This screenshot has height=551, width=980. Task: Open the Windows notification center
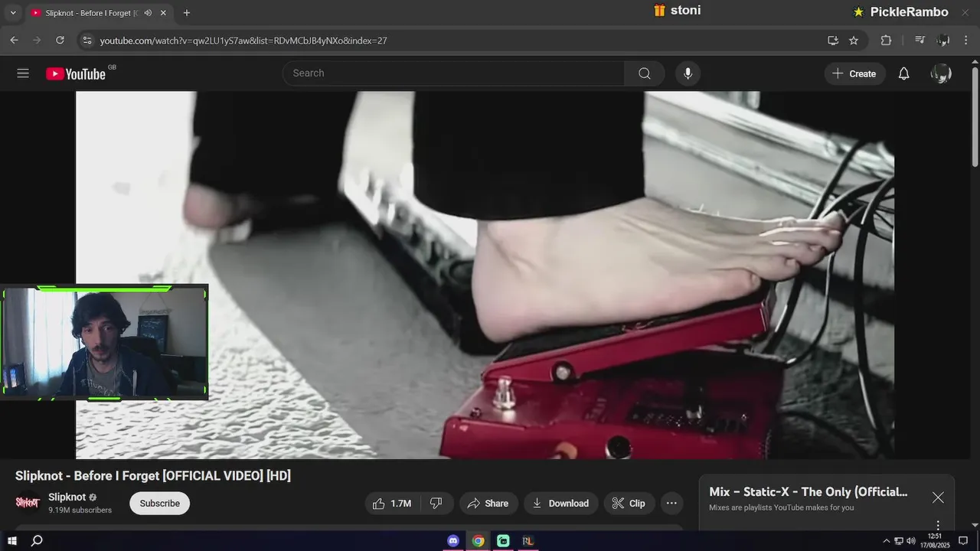tap(963, 541)
